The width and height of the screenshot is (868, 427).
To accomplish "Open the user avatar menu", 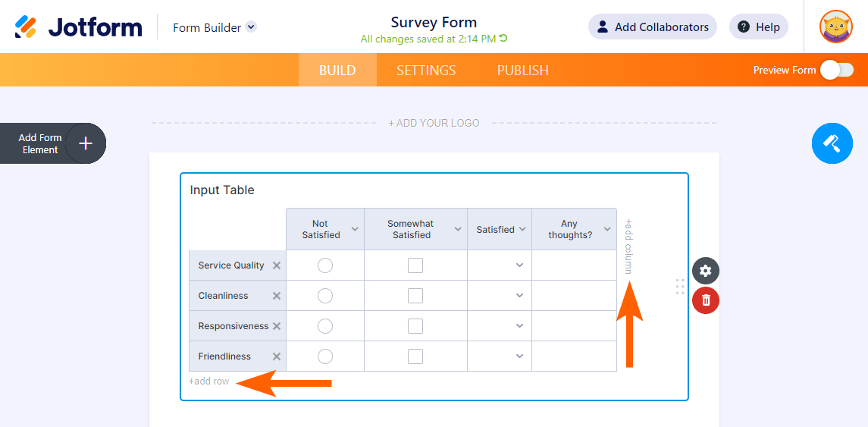I will pos(836,27).
